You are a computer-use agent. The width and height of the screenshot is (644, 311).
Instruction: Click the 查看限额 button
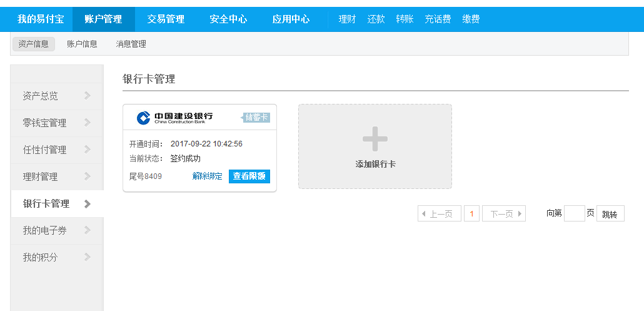pos(249,176)
